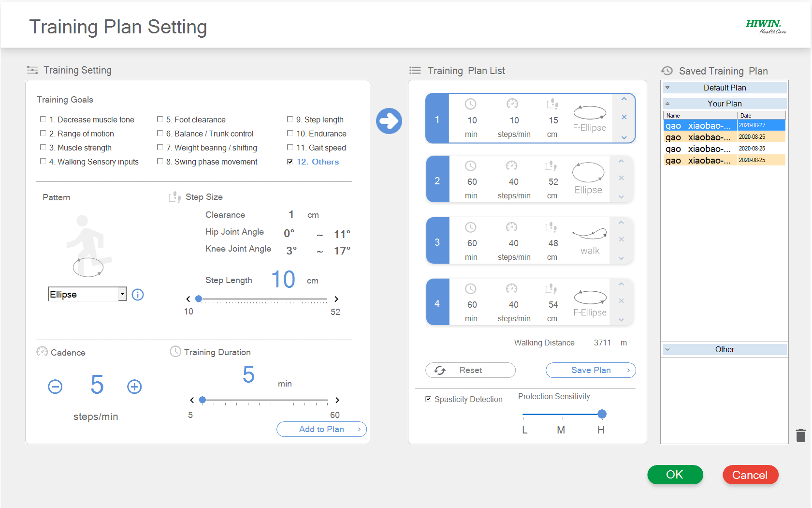The image size is (812, 508).
Task: Check goal 5 Foot clearance
Action: coord(160,119)
